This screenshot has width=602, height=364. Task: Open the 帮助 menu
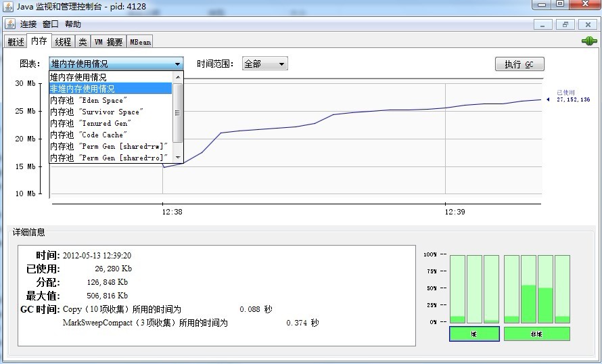(73, 24)
